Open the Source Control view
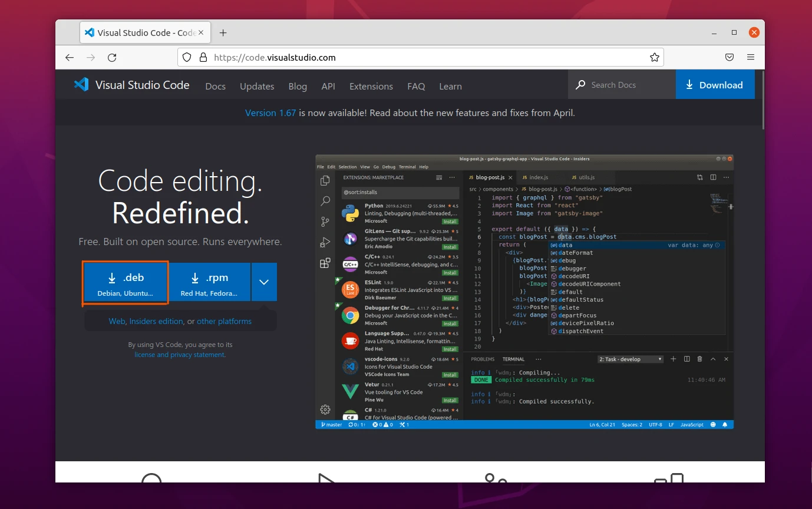 [x=325, y=222]
